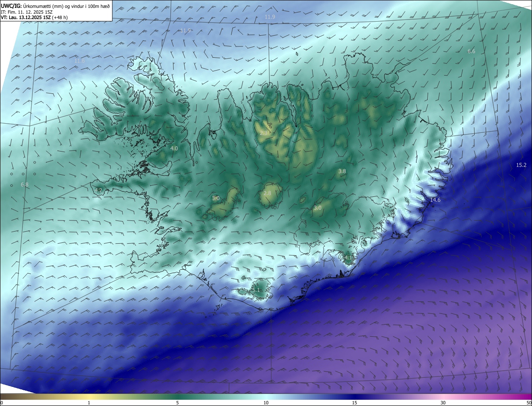Viewport: 532px width, 406px height.
Task: Click the color scale tick labeled 15
Action: click(355, 403)
